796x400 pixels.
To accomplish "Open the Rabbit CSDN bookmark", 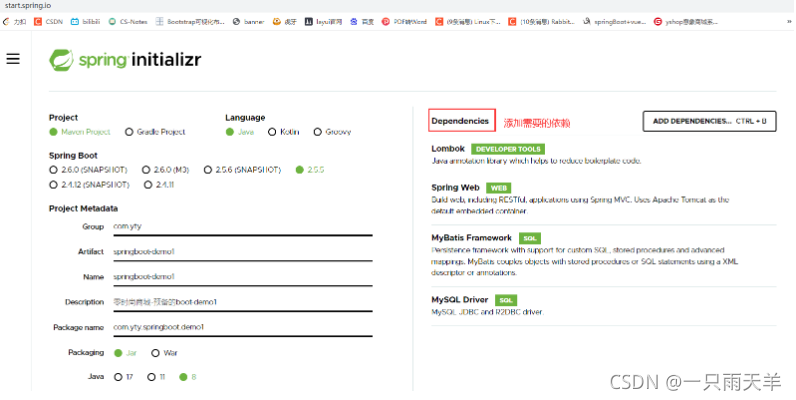I will (x=541, y=22).
